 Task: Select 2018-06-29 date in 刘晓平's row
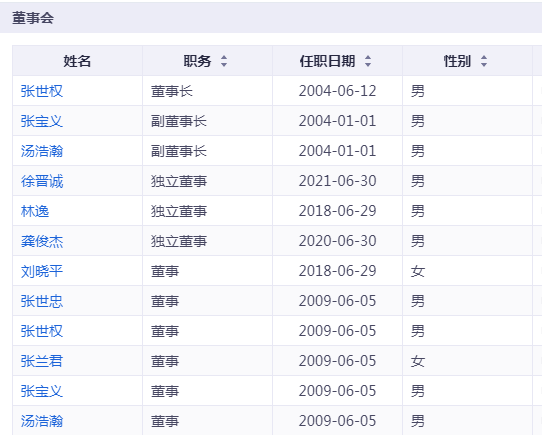coord(337,271)
